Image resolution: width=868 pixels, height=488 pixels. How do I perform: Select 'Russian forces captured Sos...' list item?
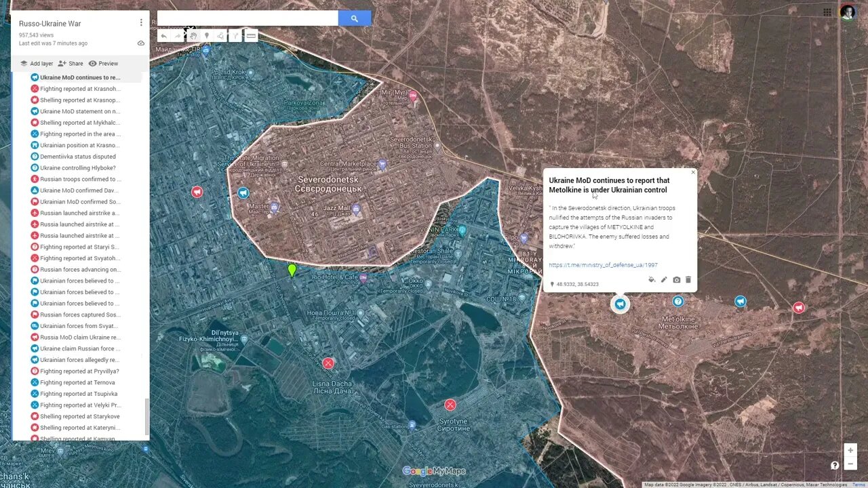tap(80, 314)
